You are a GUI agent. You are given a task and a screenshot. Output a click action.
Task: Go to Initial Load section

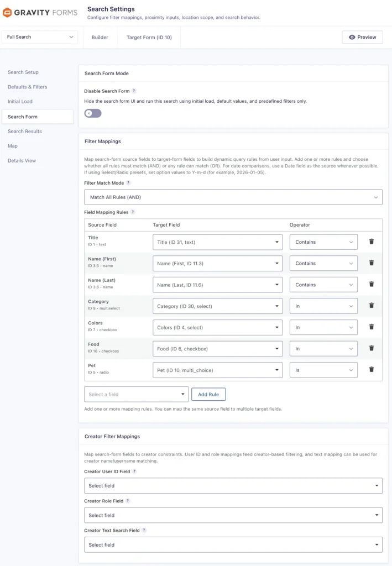pyautogui.click(x=20, y=102)
